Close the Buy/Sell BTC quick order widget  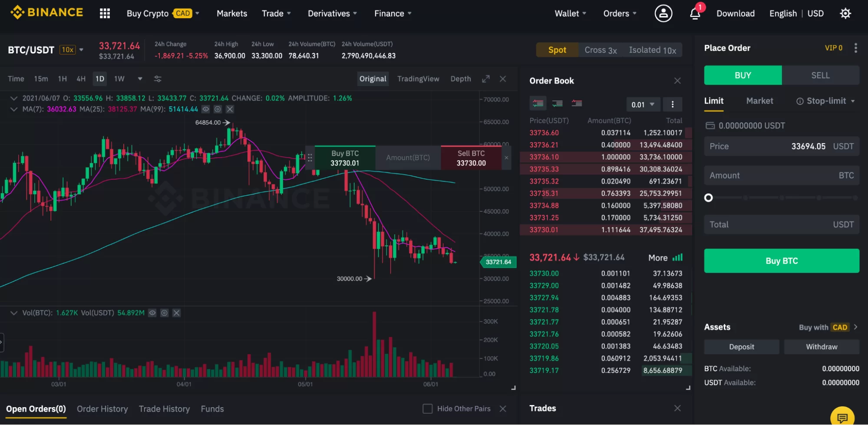[x=506, y=158]
